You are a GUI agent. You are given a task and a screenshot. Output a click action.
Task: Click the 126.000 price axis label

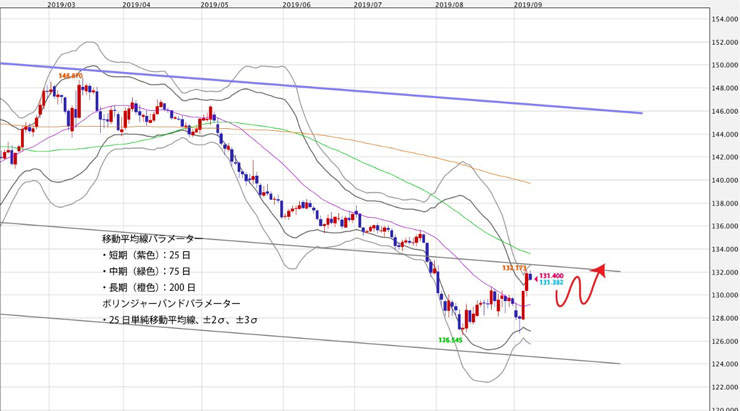click(x=724, y=341)
